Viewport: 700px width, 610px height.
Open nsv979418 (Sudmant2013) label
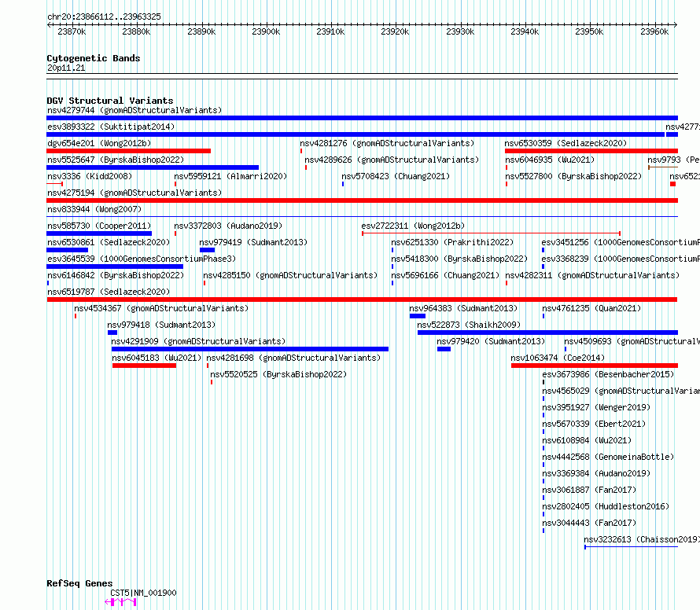[x=161, y=325]
